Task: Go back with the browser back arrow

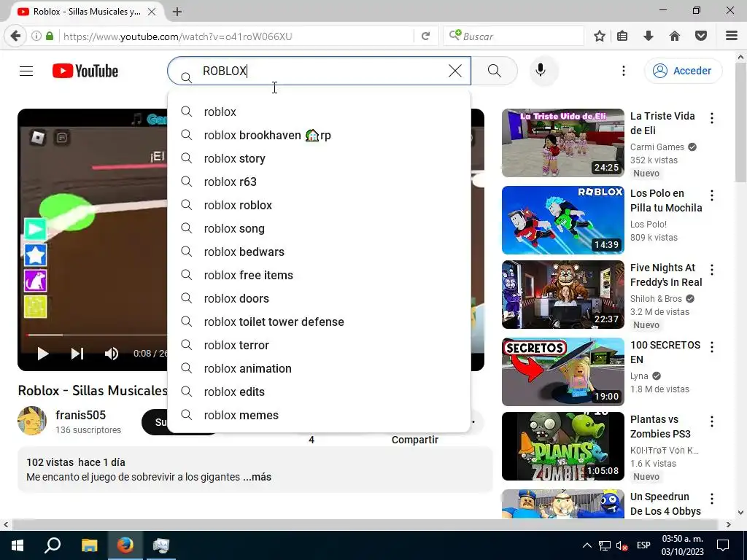Action: pyautogui.click(x=16, y=36)
